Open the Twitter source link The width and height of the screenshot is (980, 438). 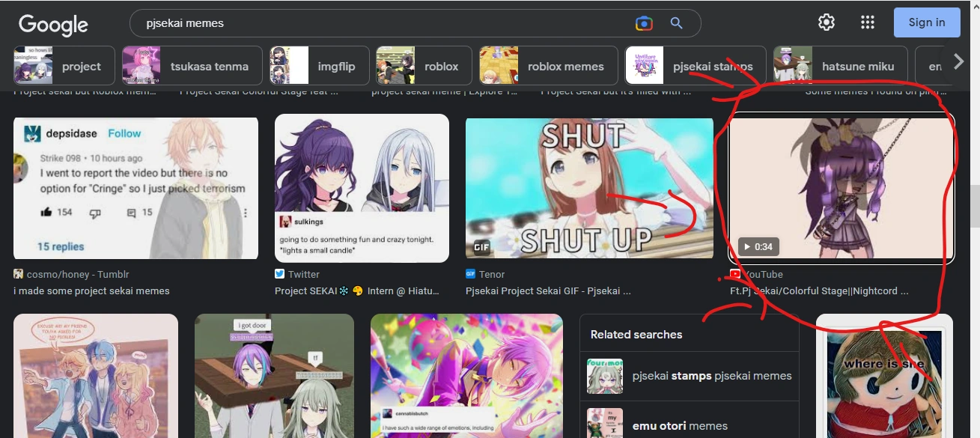click(297, 274)
